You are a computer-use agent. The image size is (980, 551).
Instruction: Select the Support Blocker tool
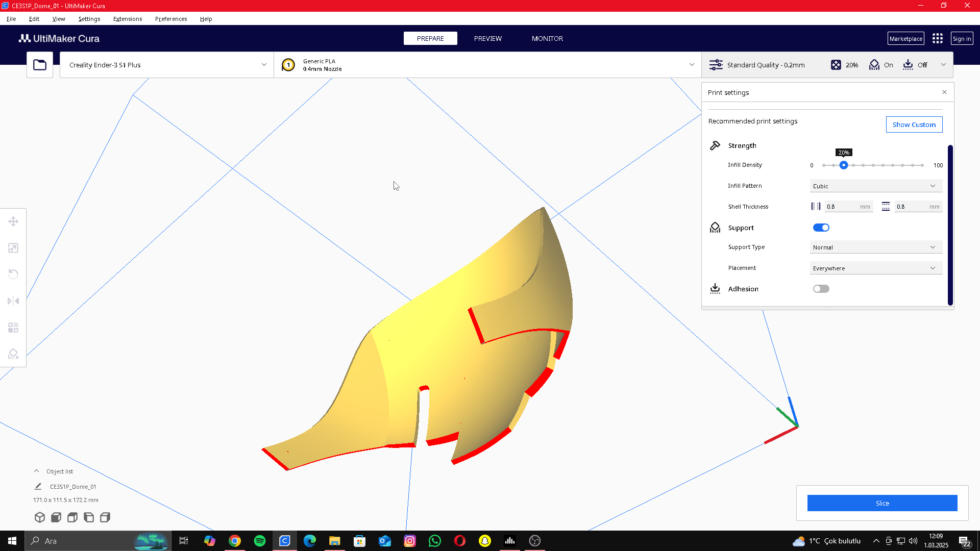point(13,354)
